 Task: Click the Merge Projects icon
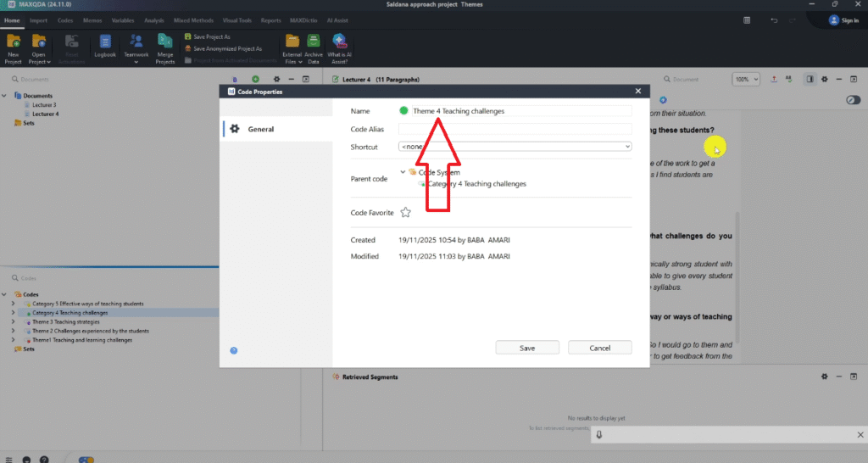click(x=165, y=42)
